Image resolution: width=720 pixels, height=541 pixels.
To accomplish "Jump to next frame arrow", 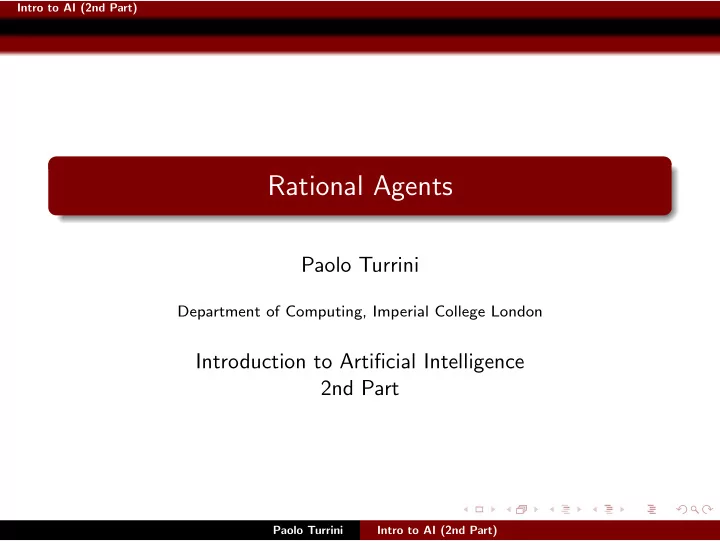I will tap(536, 509).
